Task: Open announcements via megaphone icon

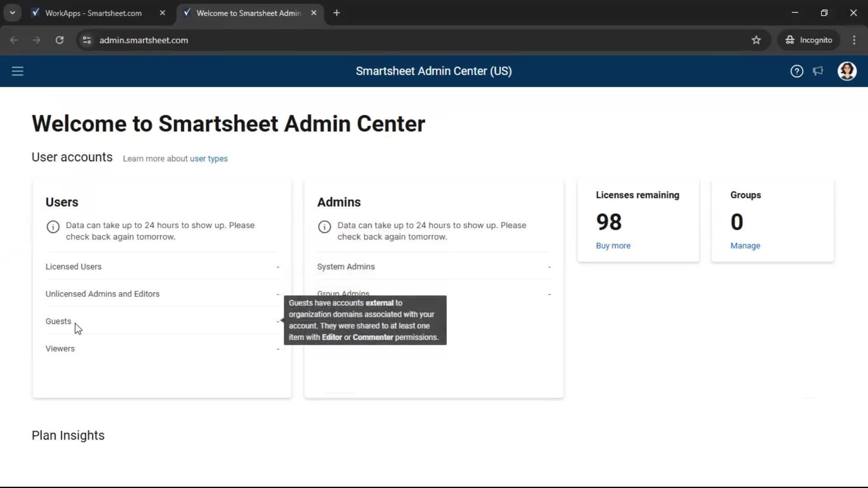Action: coord(818,71)
